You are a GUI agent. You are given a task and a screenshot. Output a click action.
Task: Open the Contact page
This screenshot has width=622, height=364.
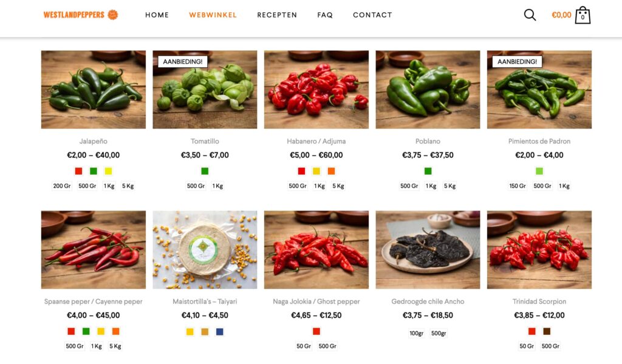[x=372, y=15]
